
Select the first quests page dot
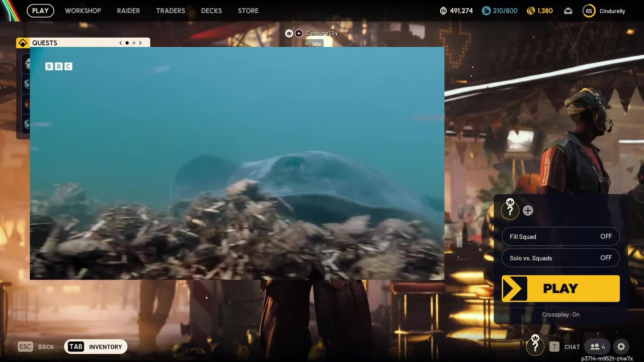(127, 43)
